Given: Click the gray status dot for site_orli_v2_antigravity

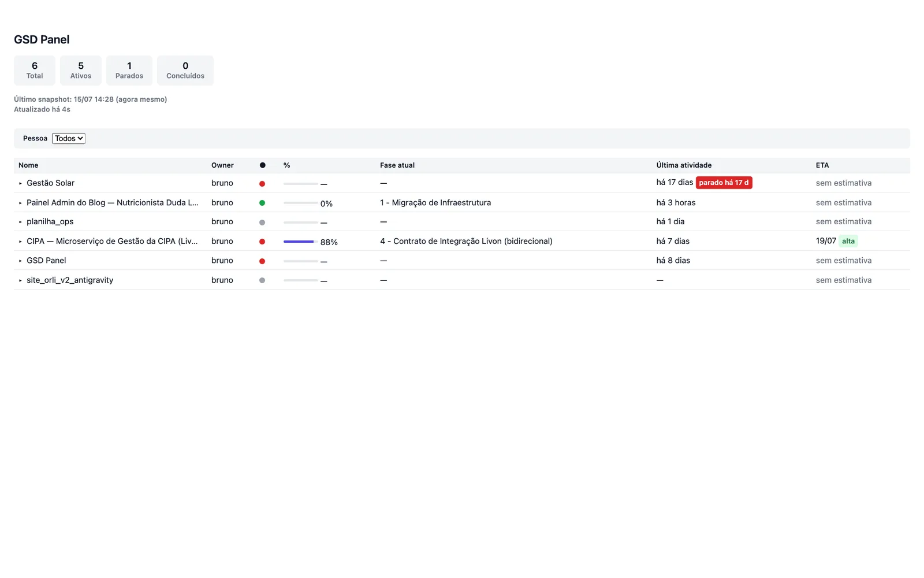Looking at the screenshot, I should 262,280.
